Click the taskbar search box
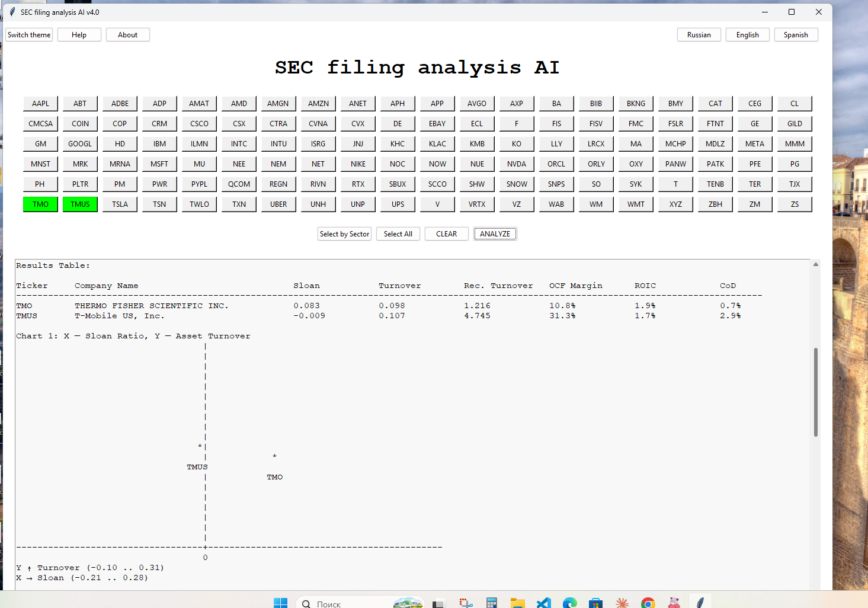 coord(360,603)
